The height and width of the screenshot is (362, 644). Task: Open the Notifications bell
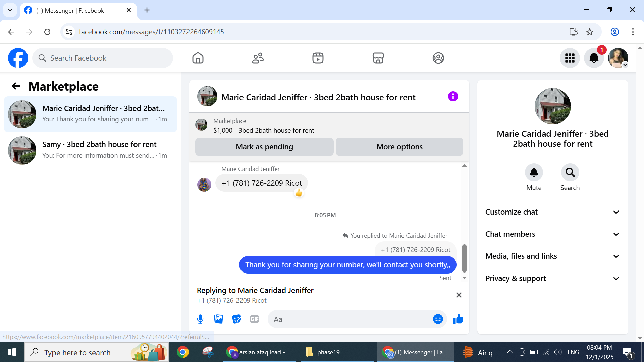(x=594, y=58)
